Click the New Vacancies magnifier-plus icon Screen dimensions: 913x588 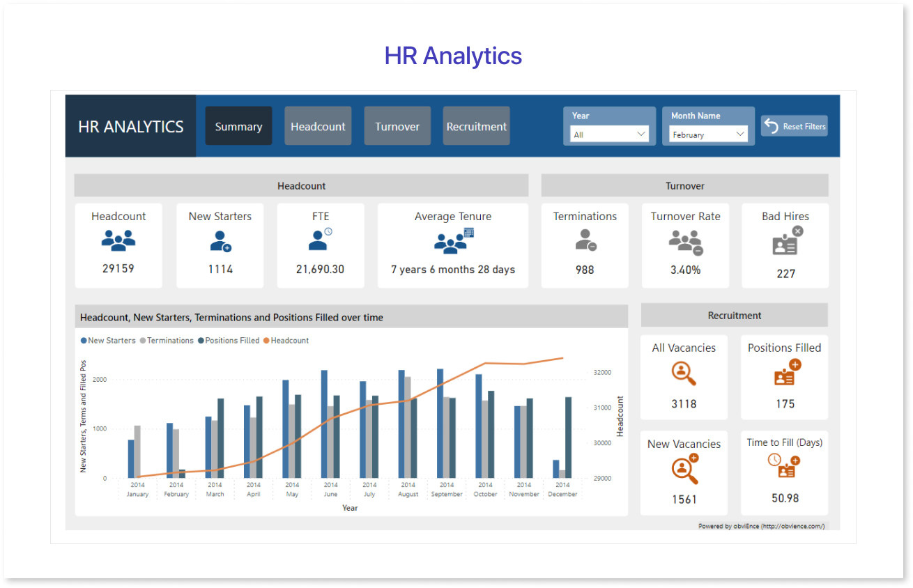pyautogui.click(x=683, y=470)
